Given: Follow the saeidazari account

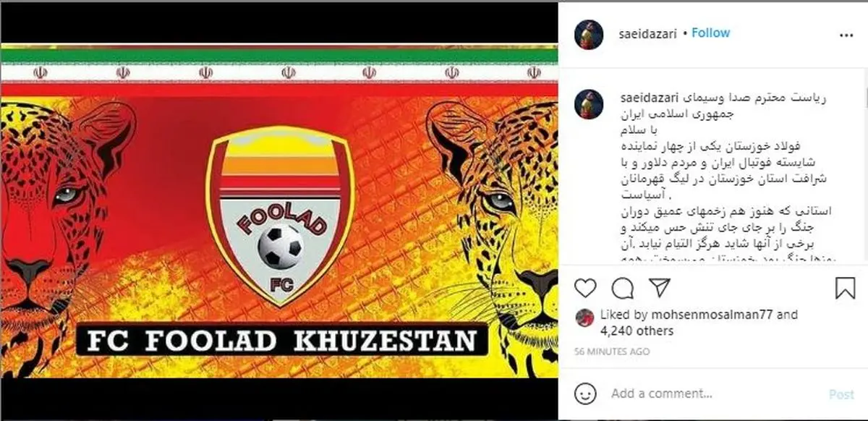Looking at the screenshot, I should point(711,33).
